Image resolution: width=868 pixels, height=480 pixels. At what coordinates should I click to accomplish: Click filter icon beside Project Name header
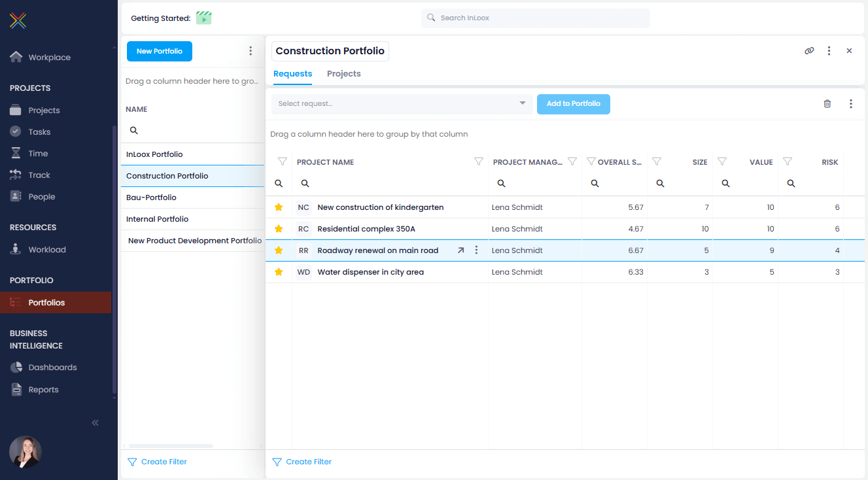coord(283,162)
